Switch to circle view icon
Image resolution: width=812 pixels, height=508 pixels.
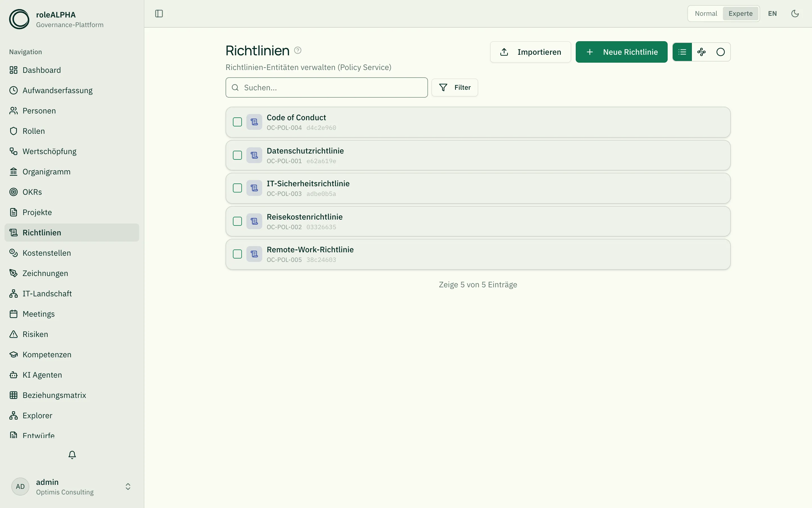coord(720,52)
